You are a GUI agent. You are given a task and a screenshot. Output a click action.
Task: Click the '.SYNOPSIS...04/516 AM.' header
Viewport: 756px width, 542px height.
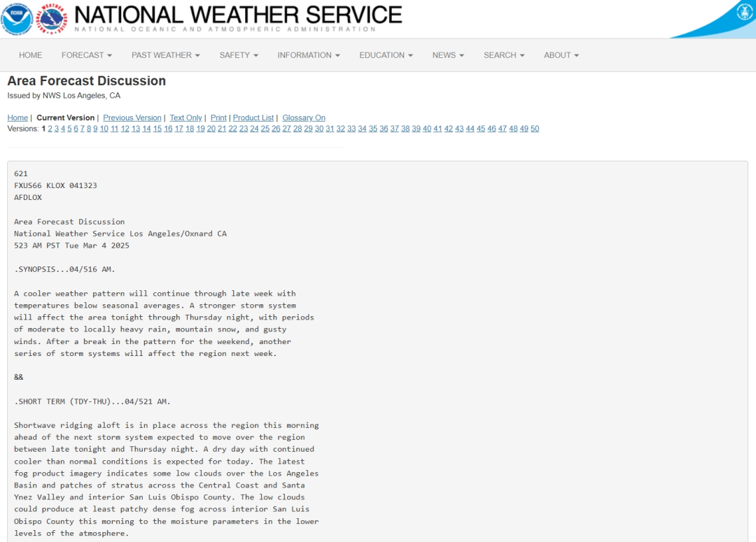[64, 269]
